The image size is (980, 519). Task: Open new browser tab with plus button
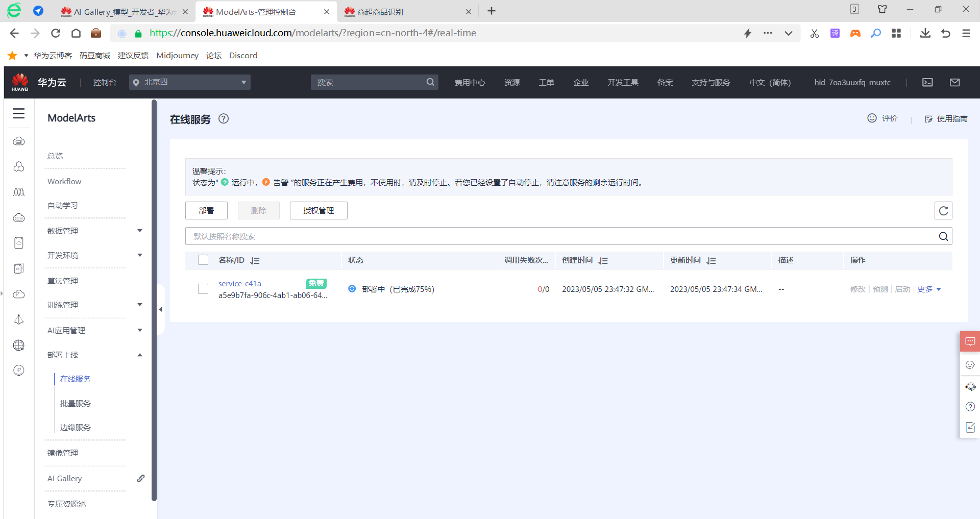coord(491,11)
